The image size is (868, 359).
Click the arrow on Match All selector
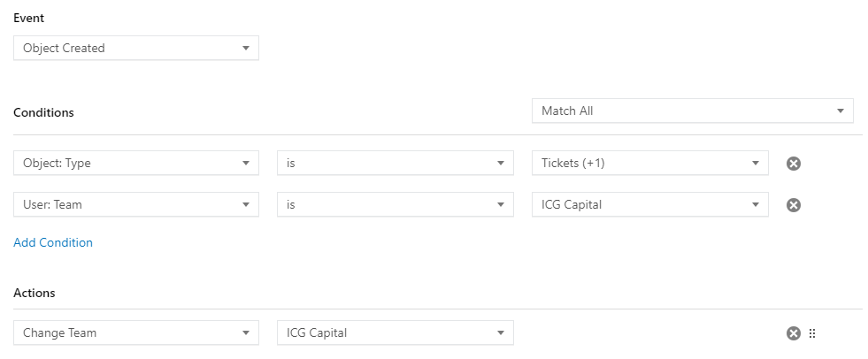pos(841,111)
